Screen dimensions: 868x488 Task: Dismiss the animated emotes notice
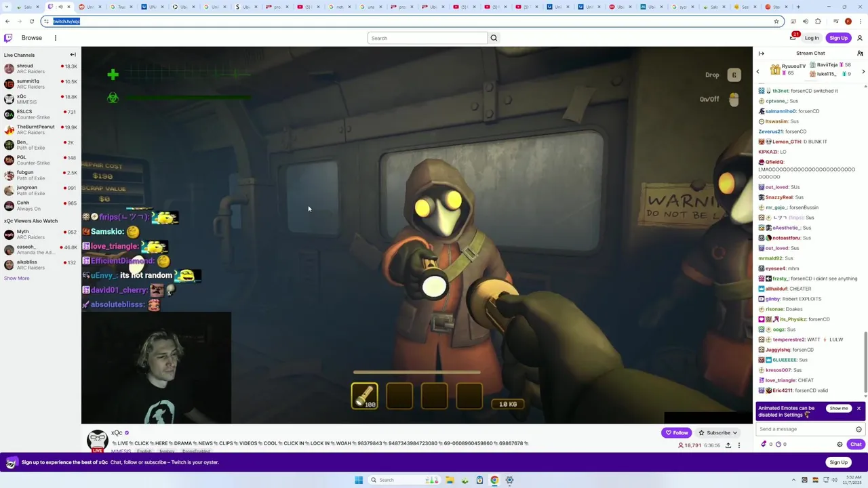pyautogui.click(x=859, y=409)
